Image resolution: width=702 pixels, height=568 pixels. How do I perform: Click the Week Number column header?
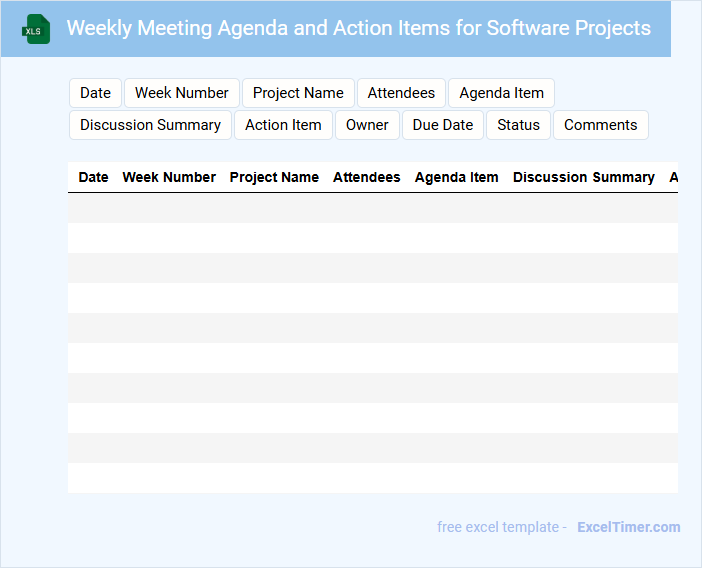point(169,177)
